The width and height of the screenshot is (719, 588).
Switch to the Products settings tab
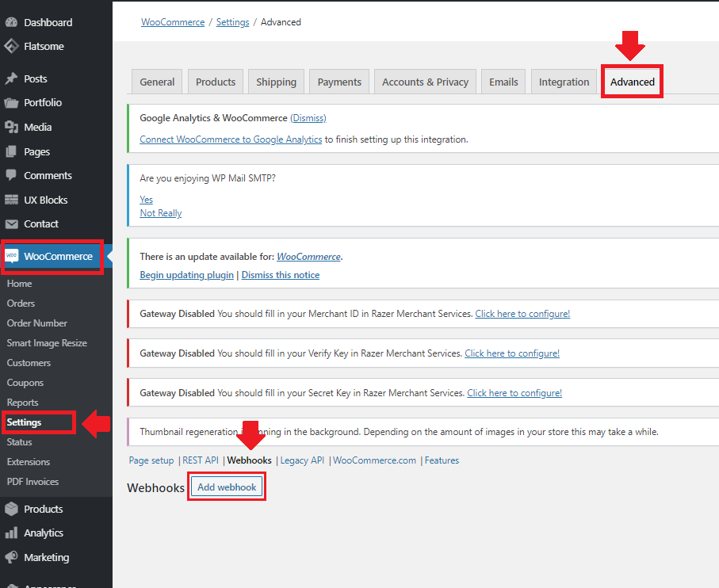[216, 82]
